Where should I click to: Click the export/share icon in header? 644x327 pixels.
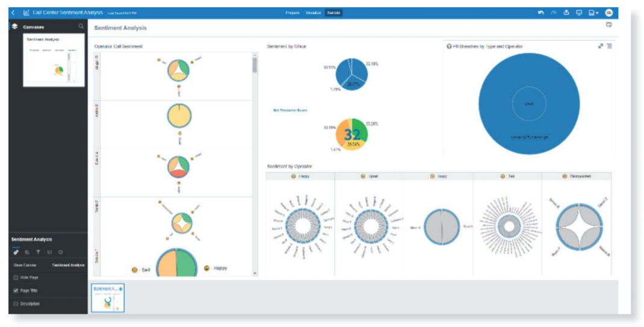pos(566,13)
